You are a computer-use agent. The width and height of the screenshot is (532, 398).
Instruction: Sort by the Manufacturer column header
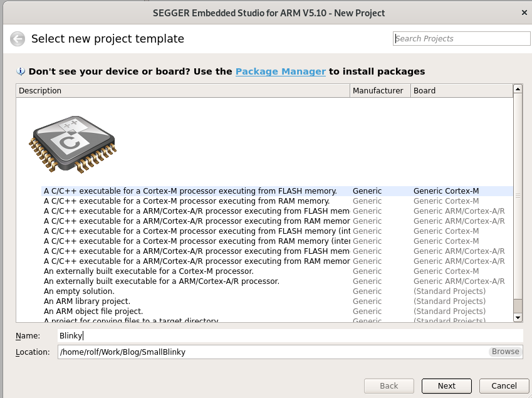tap(380, 91)
